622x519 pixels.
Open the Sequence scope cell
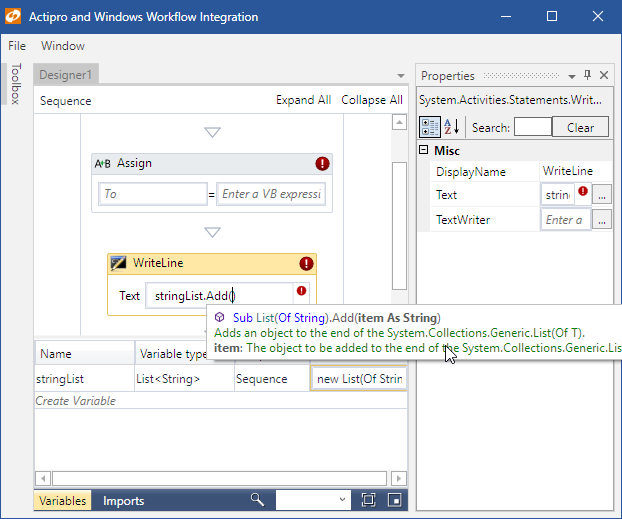pyautogui.click(x=272, y=379)
